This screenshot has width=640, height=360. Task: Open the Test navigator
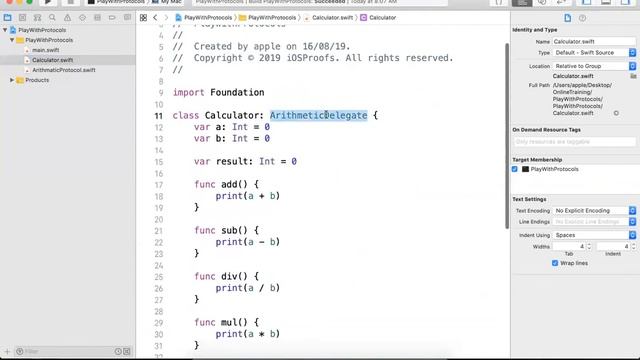(82, 18)
